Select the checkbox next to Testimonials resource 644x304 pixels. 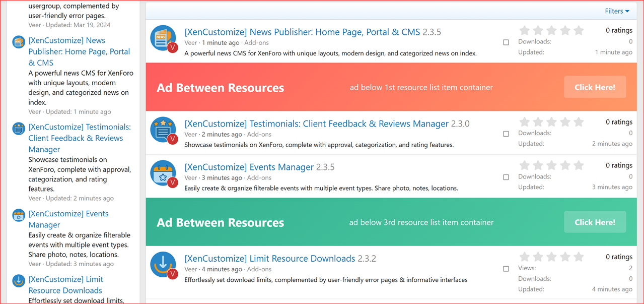pos(506,134)
